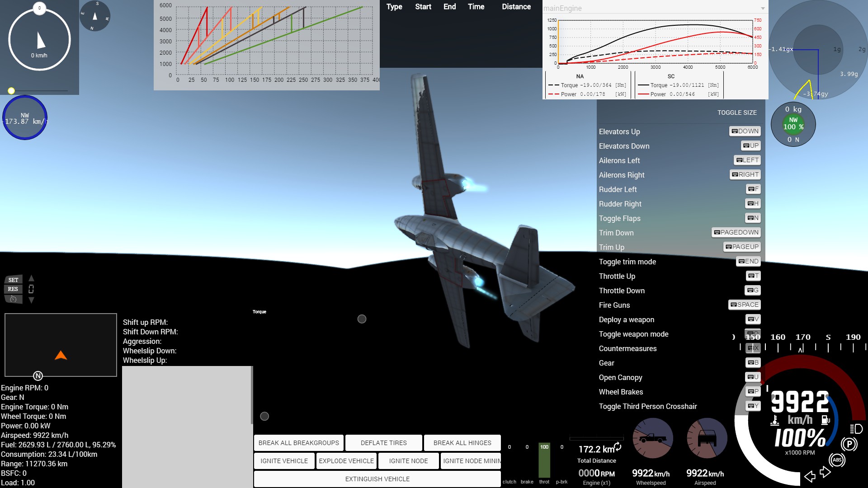
Task: Increase cruise control speed with up arrow
Action: (31, 278)
